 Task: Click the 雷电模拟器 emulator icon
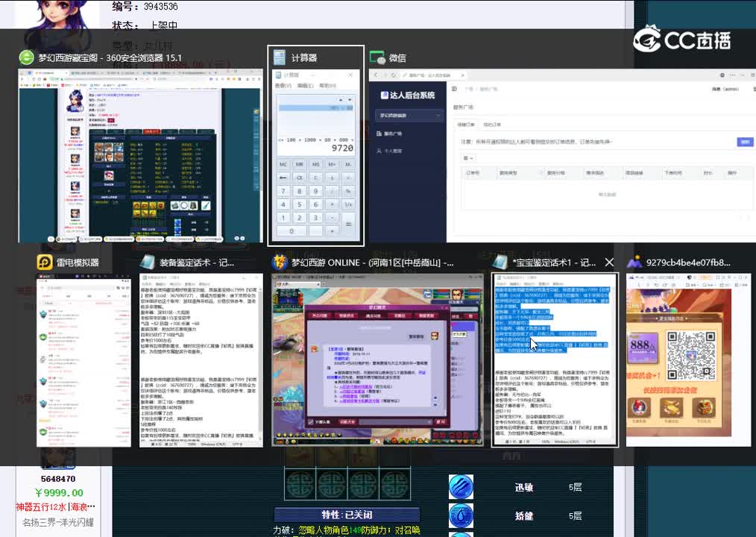tap(45, 262)
